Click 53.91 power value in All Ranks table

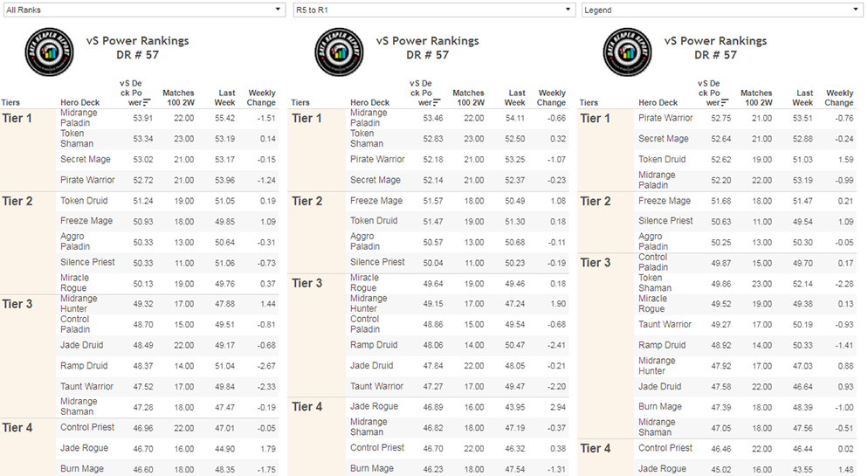143,119
